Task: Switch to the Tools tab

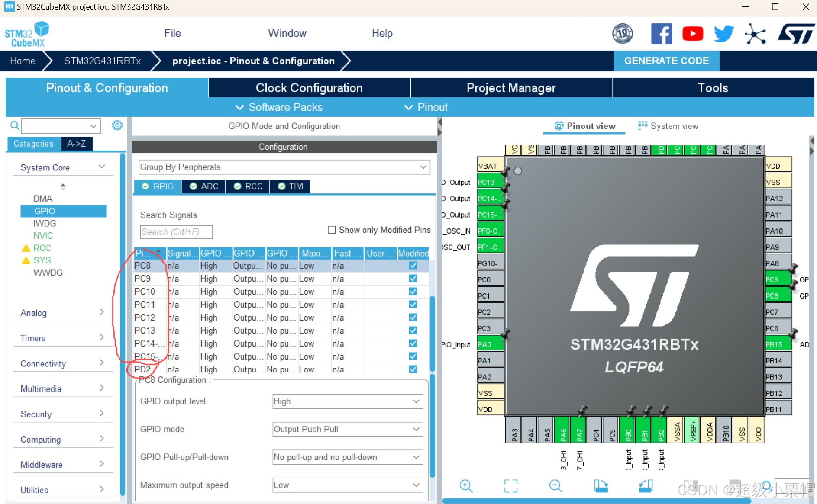Action: click(x=714, y=88)
